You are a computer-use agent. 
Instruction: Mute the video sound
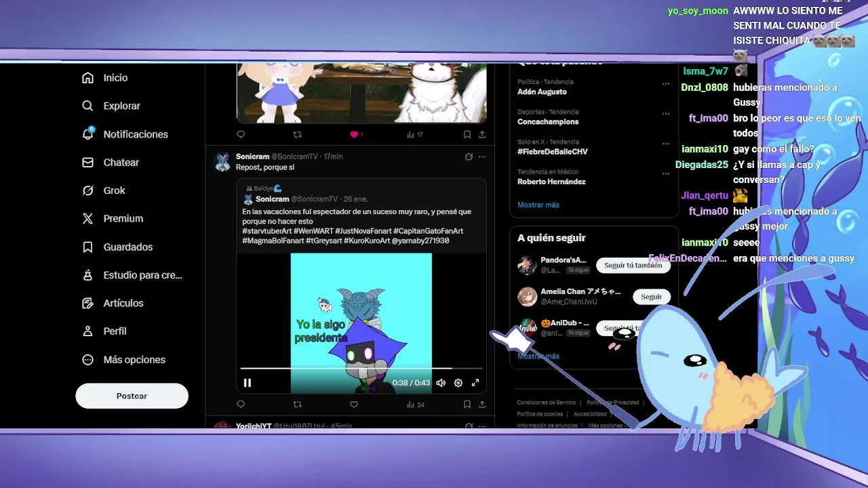pos(441,383)
